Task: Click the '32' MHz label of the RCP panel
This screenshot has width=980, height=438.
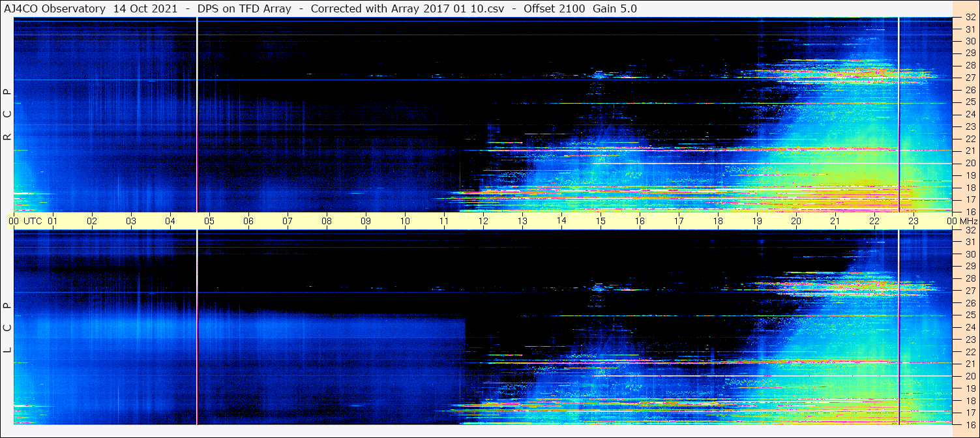Action: [970, 18]
